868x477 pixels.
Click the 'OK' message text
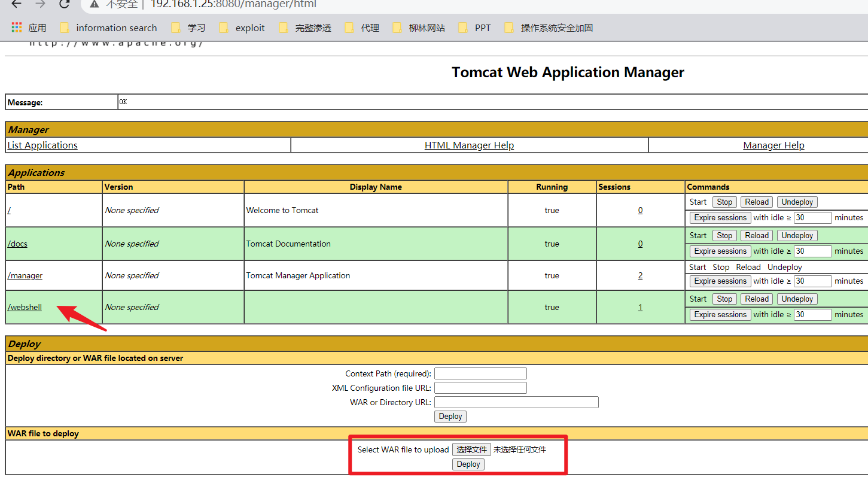tap(123, 102)
